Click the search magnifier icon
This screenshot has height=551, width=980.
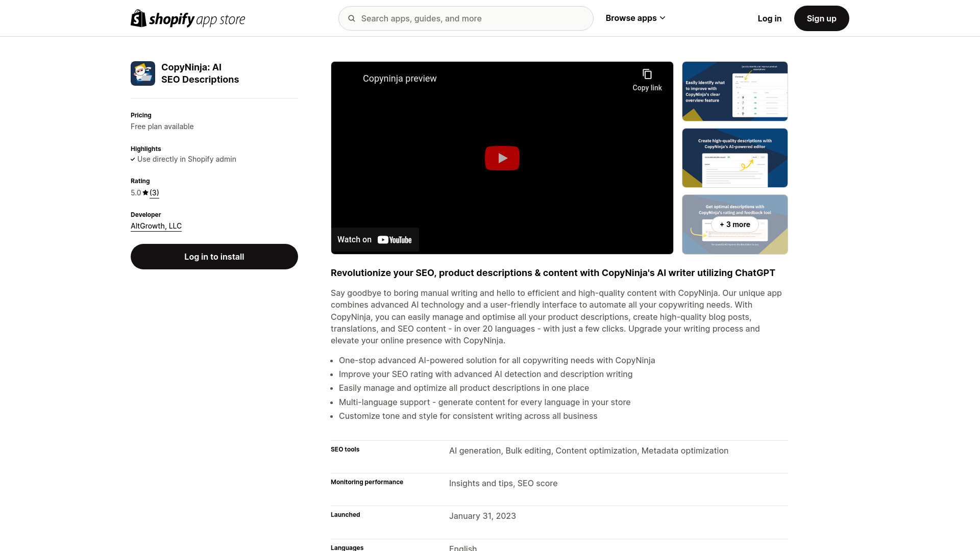point(352,18)
